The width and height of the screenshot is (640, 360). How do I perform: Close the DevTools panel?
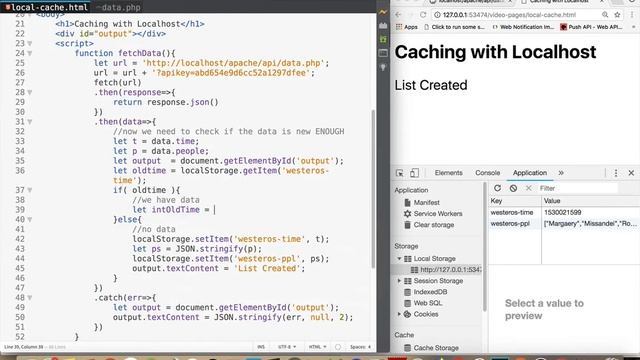point(631,173)
